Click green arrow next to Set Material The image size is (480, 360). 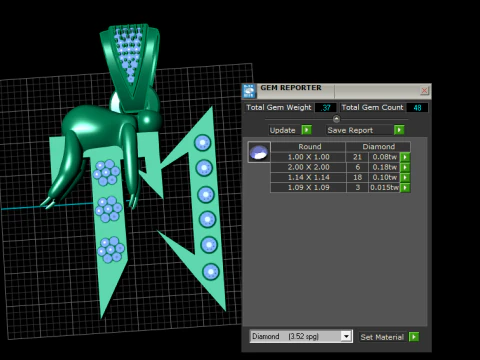point(414,337)
